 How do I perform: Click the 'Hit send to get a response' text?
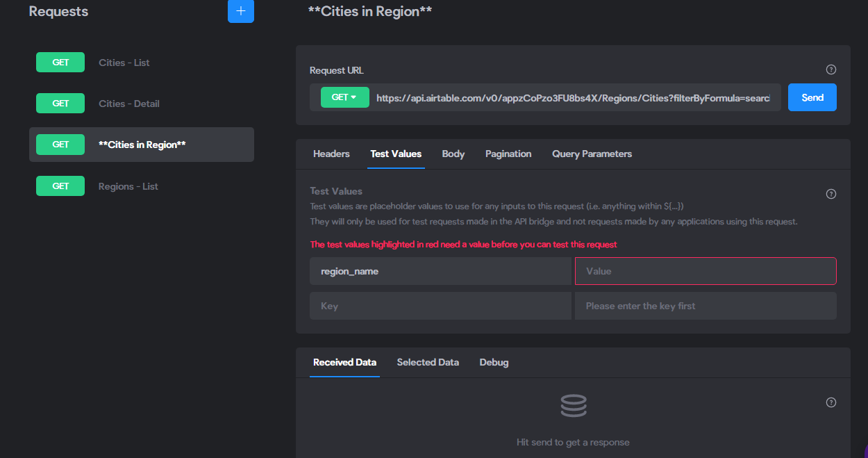pos(573,442)
